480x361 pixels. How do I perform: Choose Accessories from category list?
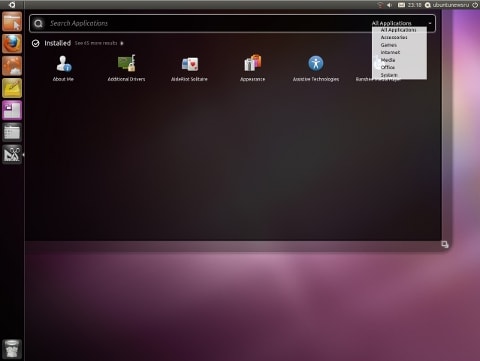click(394, 37)
